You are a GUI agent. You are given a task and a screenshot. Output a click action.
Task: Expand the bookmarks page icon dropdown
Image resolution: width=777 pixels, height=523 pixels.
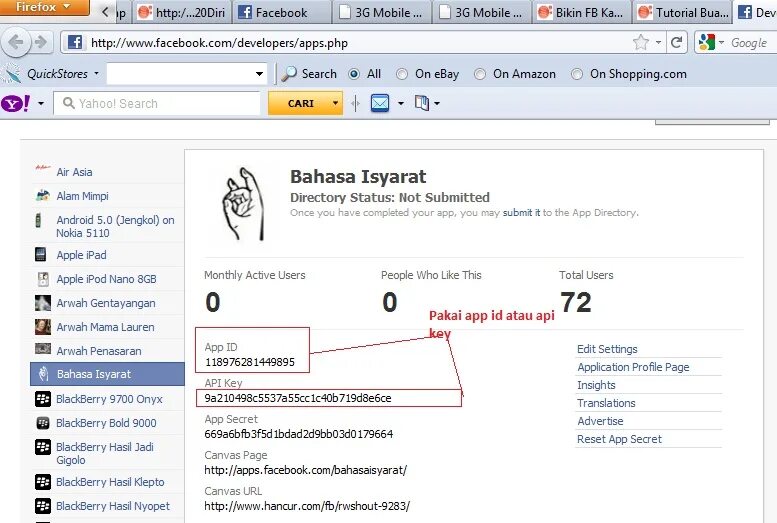pos(437,104)
